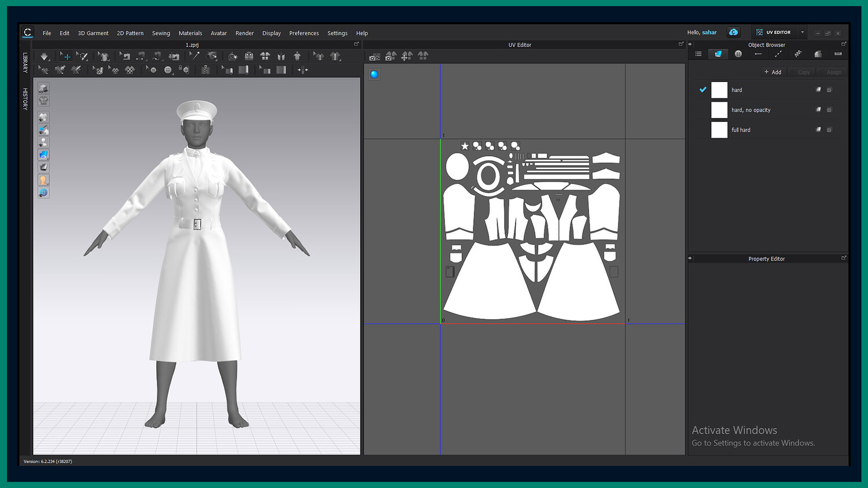The image size is (868, 488).
Task: Click the Add button in Object Browser
Action: pos(773,72)
